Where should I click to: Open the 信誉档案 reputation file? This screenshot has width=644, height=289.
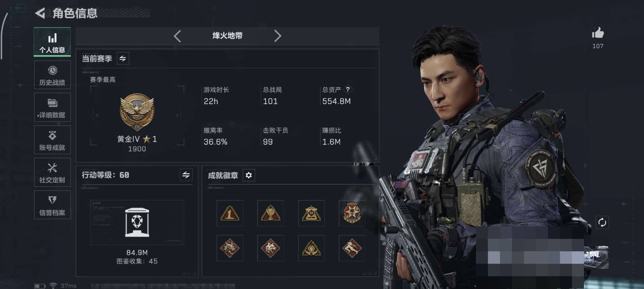[x=52, y=205]
